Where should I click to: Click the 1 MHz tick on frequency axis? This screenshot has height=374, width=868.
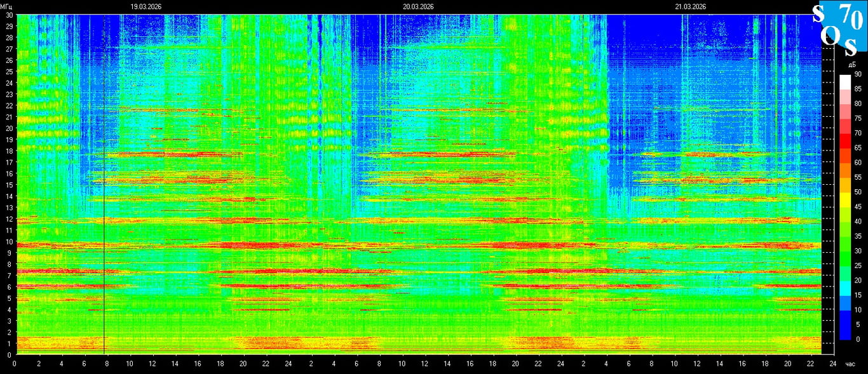pos(9,344)
